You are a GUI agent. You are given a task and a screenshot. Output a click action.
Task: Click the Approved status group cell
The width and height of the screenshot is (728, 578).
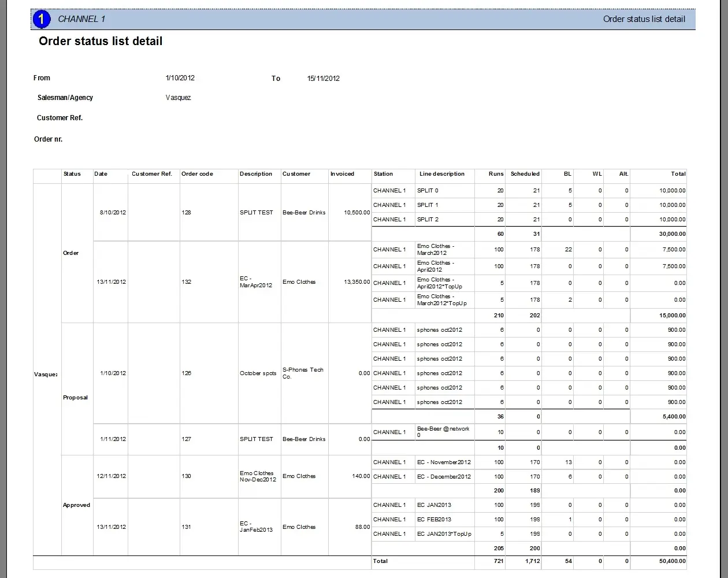(77, 505)
